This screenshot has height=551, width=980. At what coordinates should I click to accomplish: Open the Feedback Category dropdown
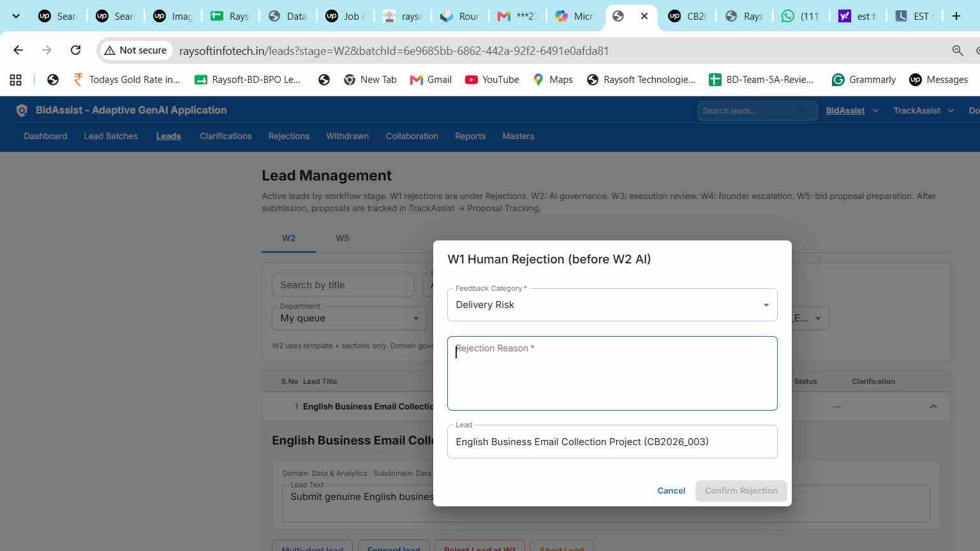(x=612, y=305)
